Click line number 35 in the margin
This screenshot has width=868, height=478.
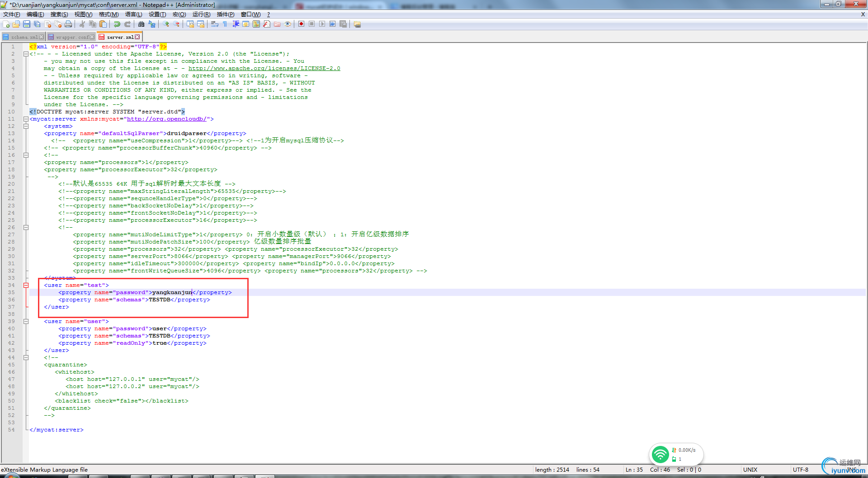pos(11,292)
